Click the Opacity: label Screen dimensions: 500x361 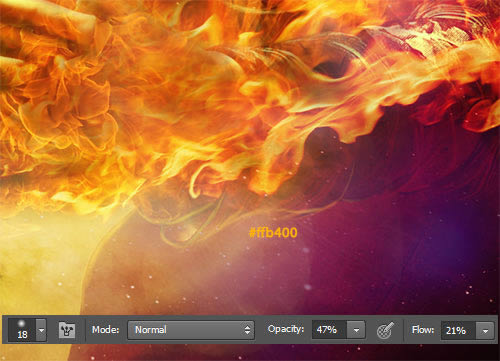pos(286,329)
